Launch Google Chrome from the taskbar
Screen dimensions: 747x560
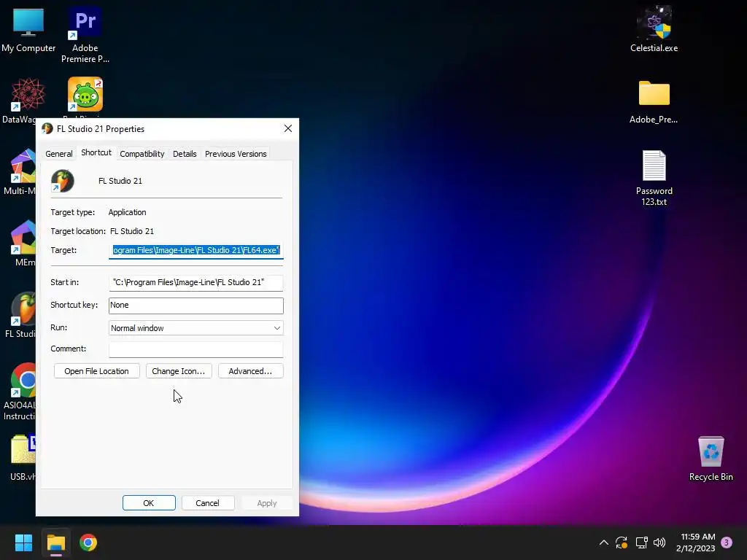(88, 542)
